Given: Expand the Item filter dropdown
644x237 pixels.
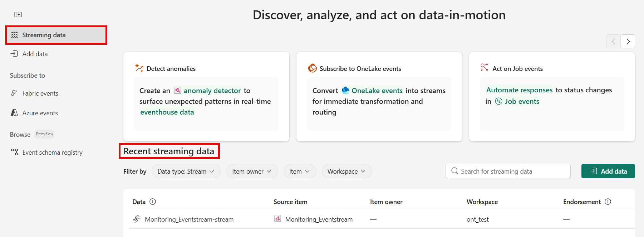Looking at the screenshot, I should [300, 171].
